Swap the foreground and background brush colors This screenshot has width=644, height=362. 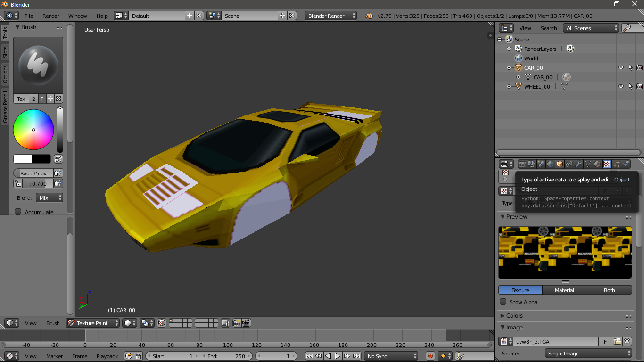(58, 159)
